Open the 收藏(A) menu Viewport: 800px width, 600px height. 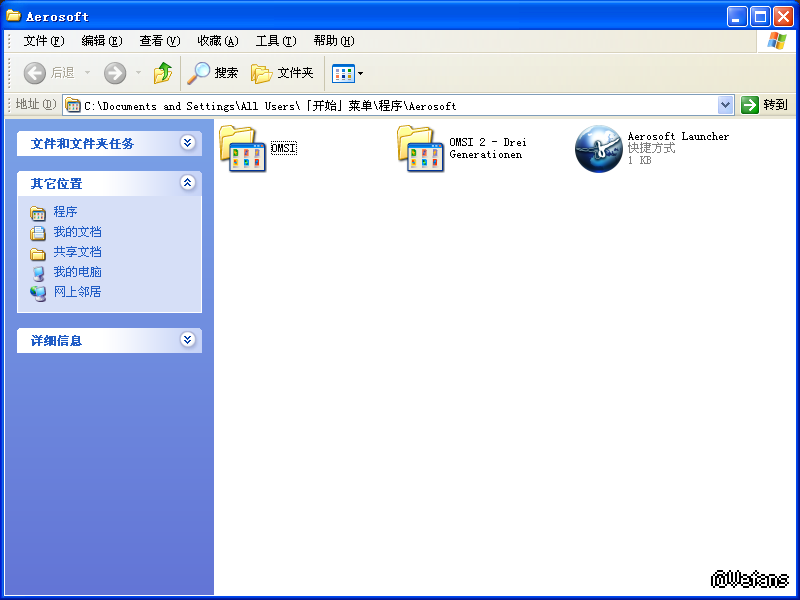coord(218,41)
